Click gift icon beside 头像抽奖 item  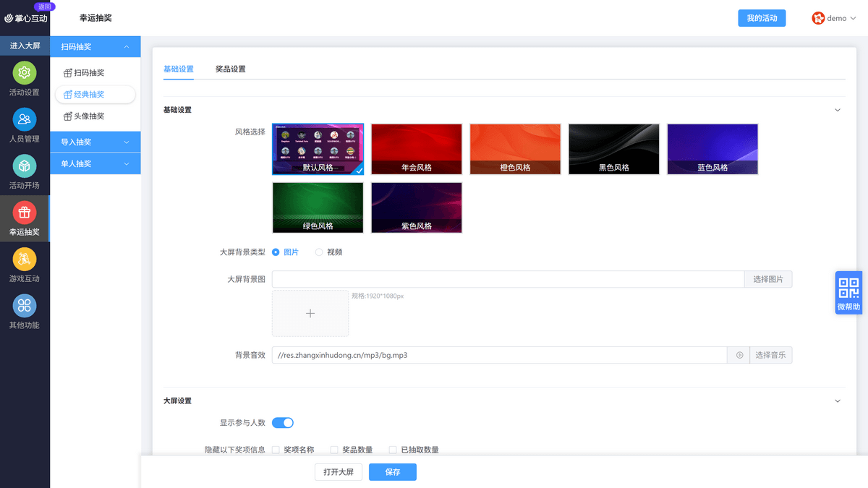pos(68,116)
